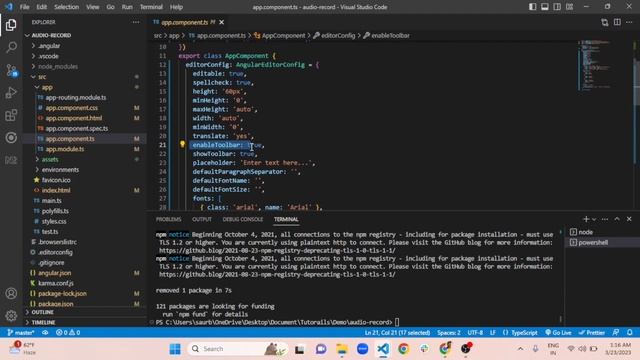Open Run and Debug view
Viewport: 640px width, 360px height.
[x=11, y=93]
